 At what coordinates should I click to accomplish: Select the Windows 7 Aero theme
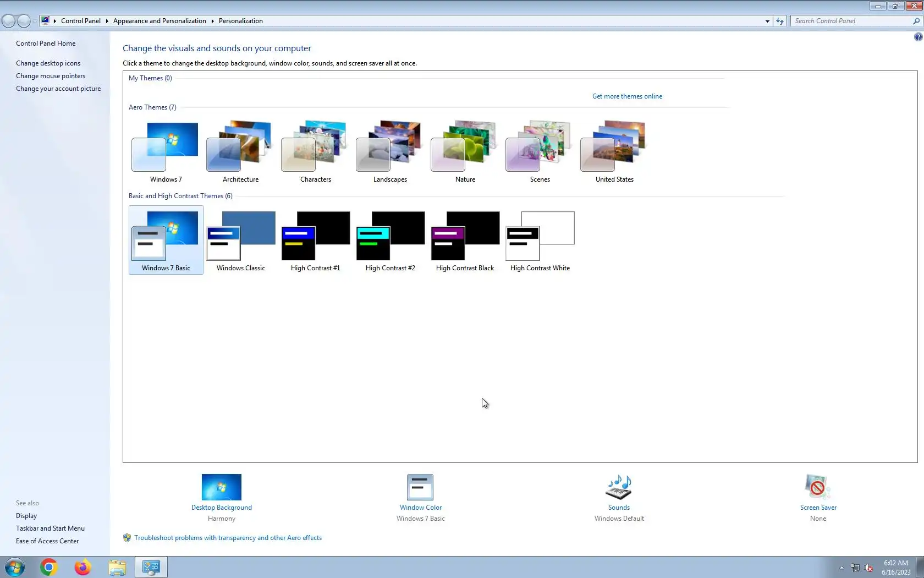(166, 152)
